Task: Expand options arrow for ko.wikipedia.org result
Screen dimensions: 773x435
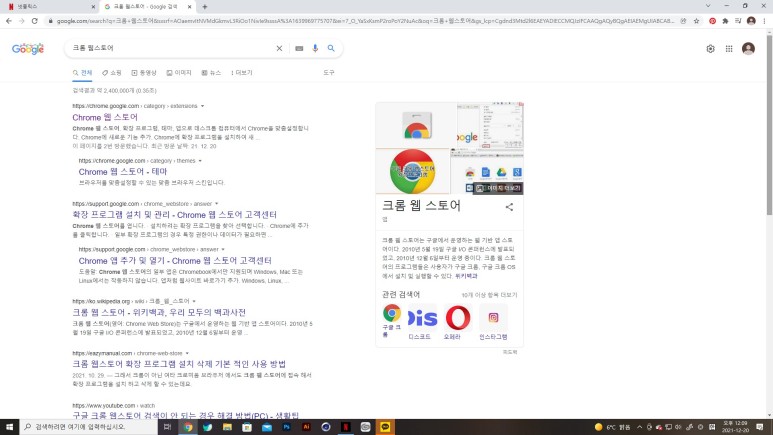Action: (x=194, y=301)
